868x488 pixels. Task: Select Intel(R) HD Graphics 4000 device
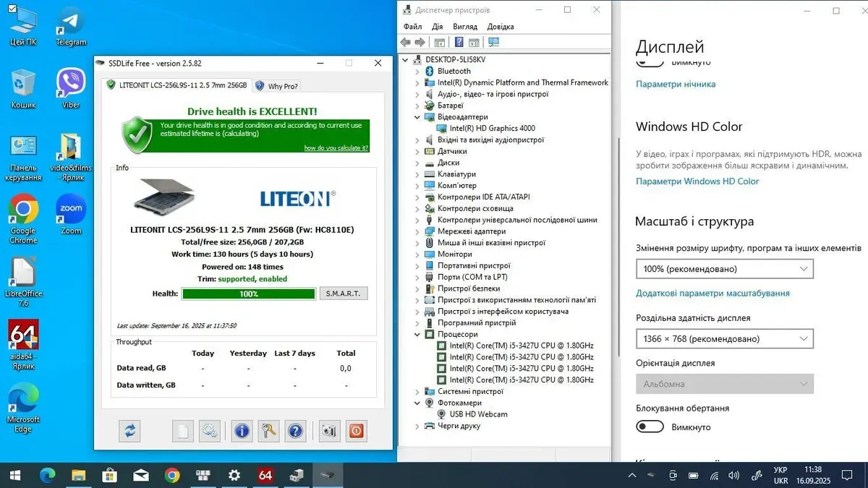click(492, 129)
